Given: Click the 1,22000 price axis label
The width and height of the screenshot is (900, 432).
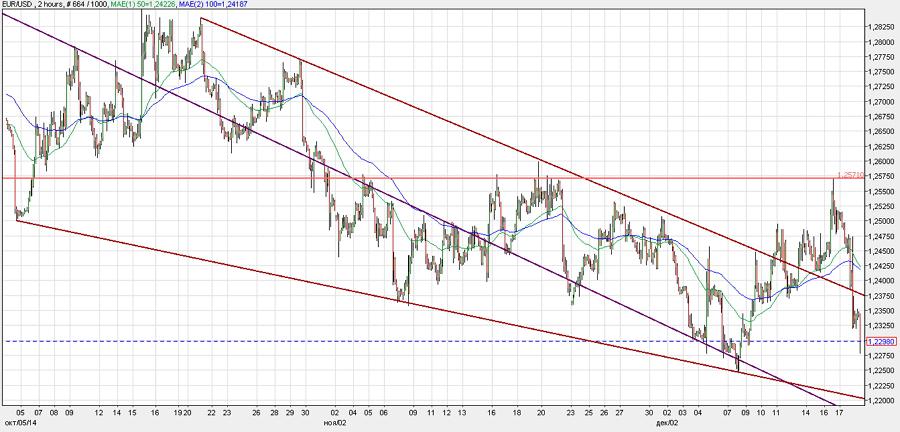Looking at the screenshot, I should 881,400.
